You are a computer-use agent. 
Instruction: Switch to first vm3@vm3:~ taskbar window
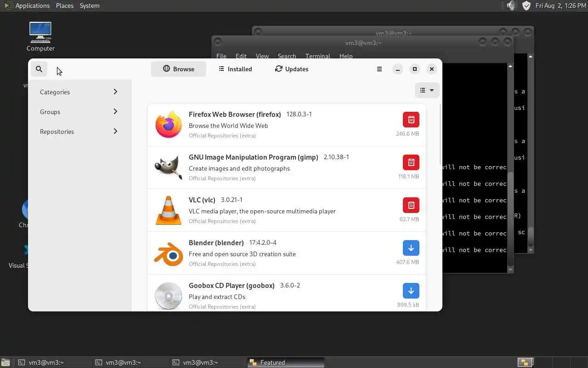[54, 362]
